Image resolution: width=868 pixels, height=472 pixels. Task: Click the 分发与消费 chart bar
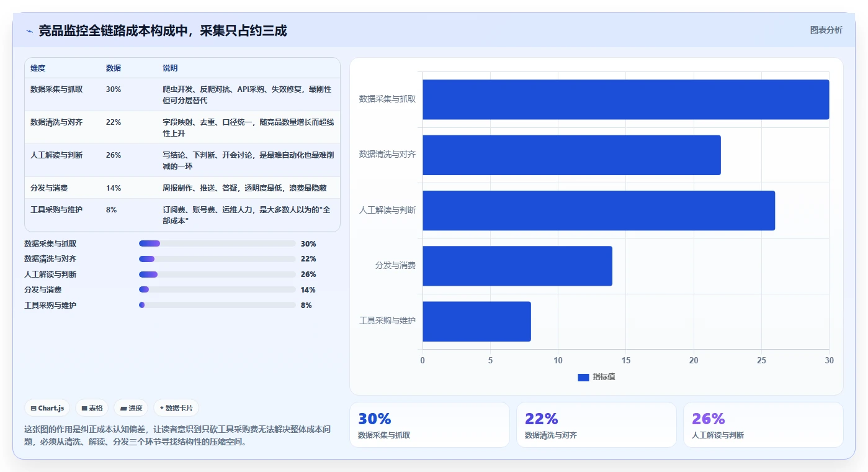pyautogui.click(x=517, y=266)
